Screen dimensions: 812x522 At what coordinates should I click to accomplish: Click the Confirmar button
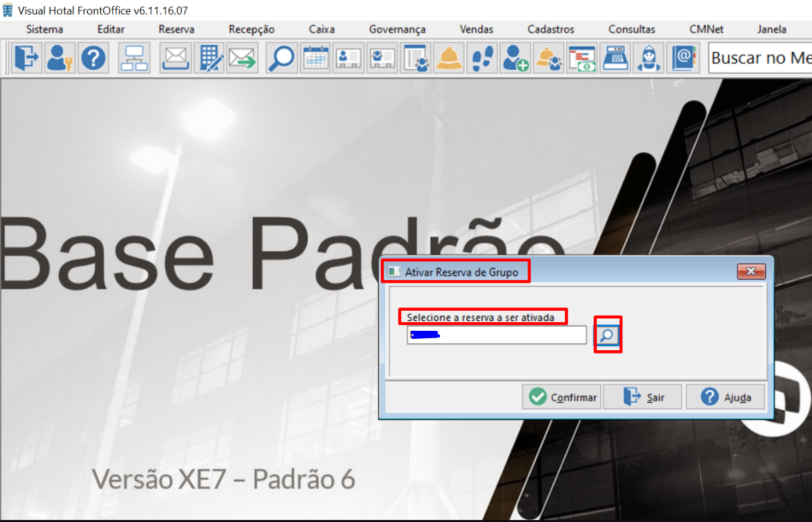click(562, 397)
